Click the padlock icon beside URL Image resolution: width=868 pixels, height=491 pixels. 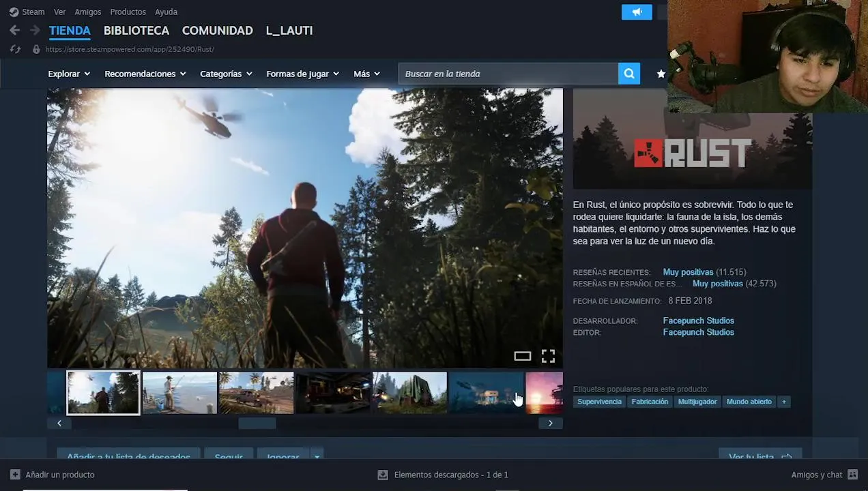36,49
